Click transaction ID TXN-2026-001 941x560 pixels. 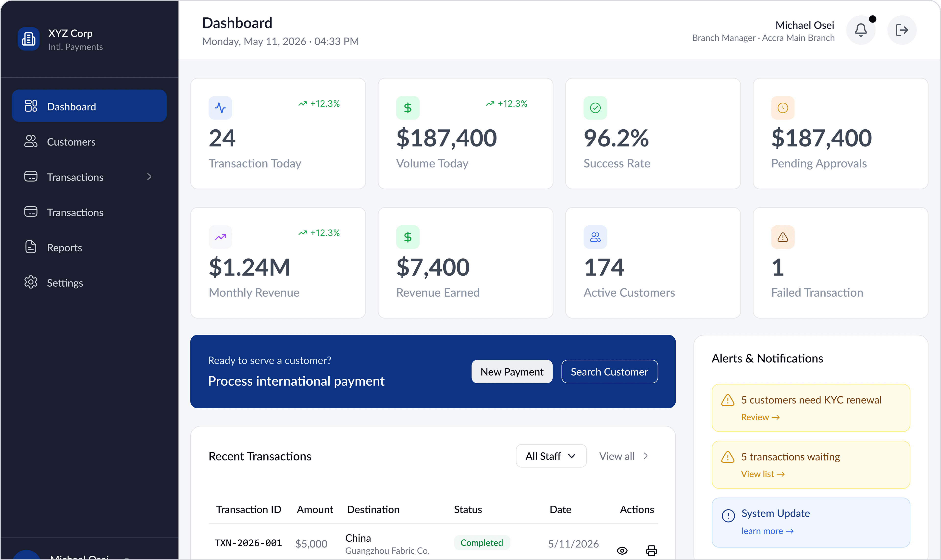coord(248,543)
